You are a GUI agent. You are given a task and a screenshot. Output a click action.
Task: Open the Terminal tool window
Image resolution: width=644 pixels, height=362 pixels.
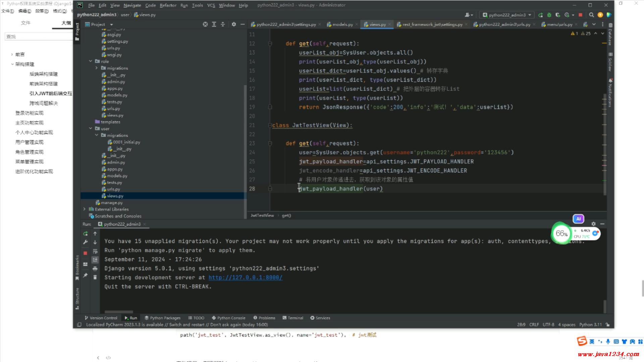click(x=293, y=318)
